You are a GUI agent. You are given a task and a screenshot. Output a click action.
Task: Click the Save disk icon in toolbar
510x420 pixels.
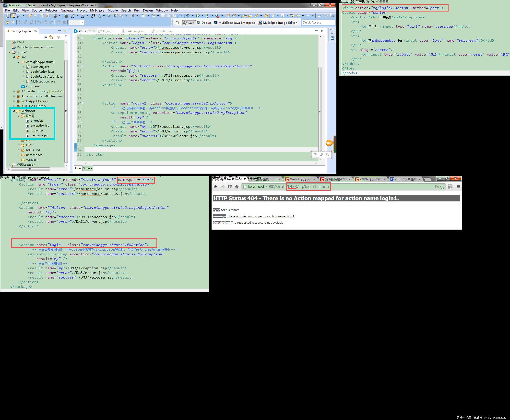pyautogui.click(x=163, y=16)
